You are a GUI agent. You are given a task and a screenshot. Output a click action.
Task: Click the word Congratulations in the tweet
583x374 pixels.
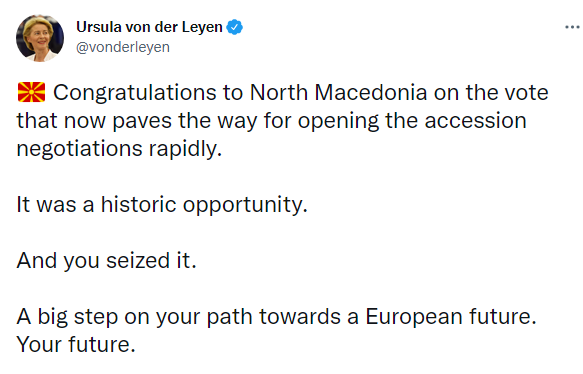135,93
